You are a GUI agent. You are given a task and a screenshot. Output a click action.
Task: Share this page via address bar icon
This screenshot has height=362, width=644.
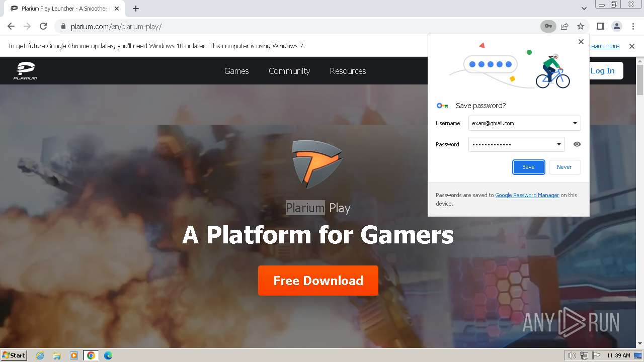pyautogui.click(x=565, y=26)
